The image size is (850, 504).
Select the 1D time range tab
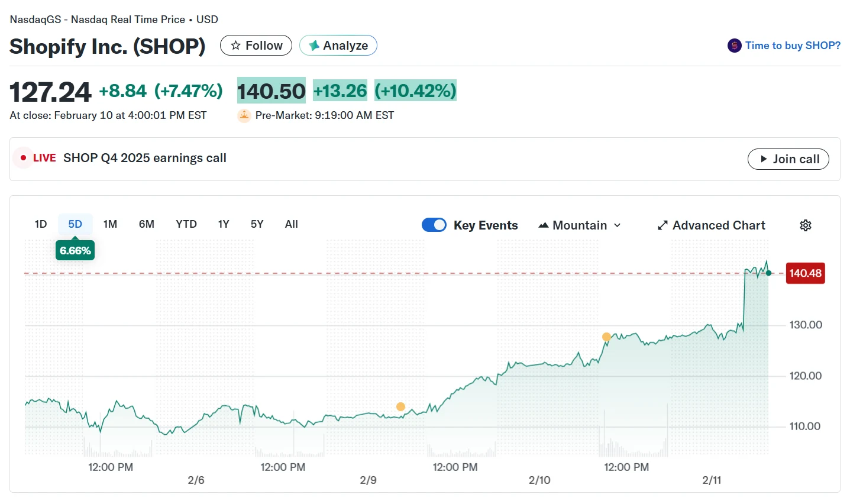41,224
